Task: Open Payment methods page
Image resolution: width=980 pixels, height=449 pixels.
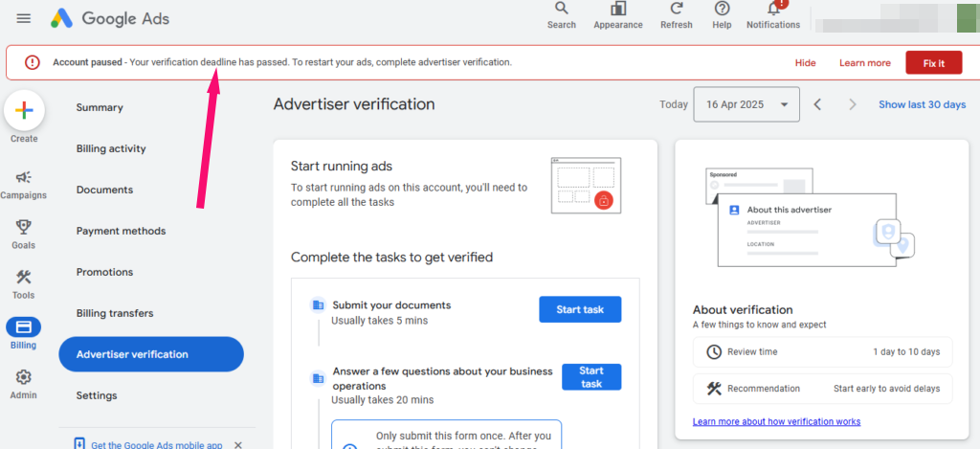Action: [121, 231]
